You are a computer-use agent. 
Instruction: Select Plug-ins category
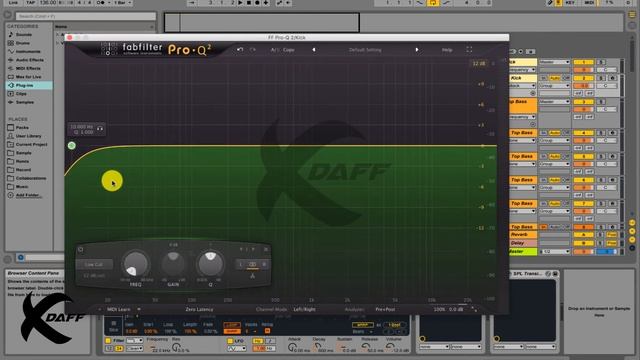tap(29, 85)
